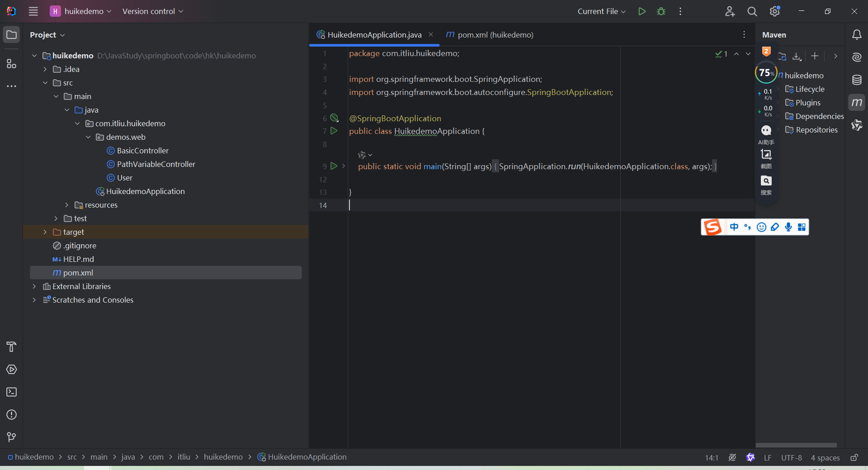Open the huikedemo breadcrumb in status bar

(34, 457)
